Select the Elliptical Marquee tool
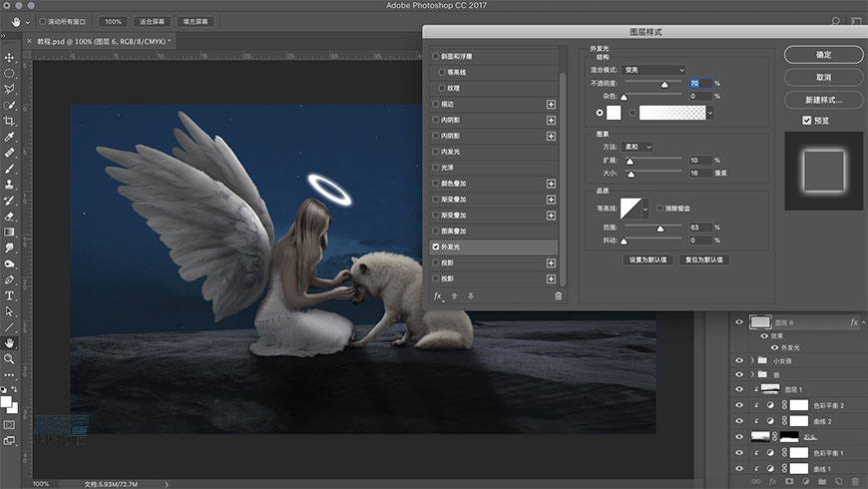The height and width of the screenshot is (489, 868). click(9, 73)
